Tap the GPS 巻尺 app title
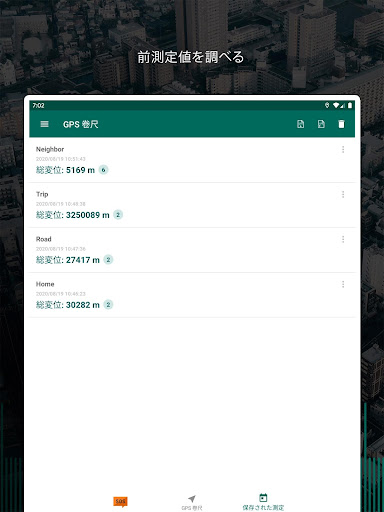Viewport: 384px width, 512px height. 81,124
